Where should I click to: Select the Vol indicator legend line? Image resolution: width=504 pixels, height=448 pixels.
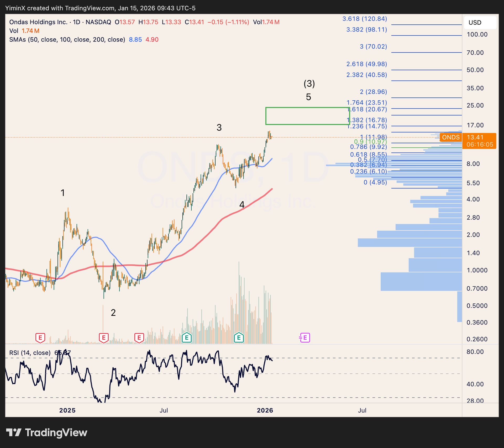click(14, 31)
